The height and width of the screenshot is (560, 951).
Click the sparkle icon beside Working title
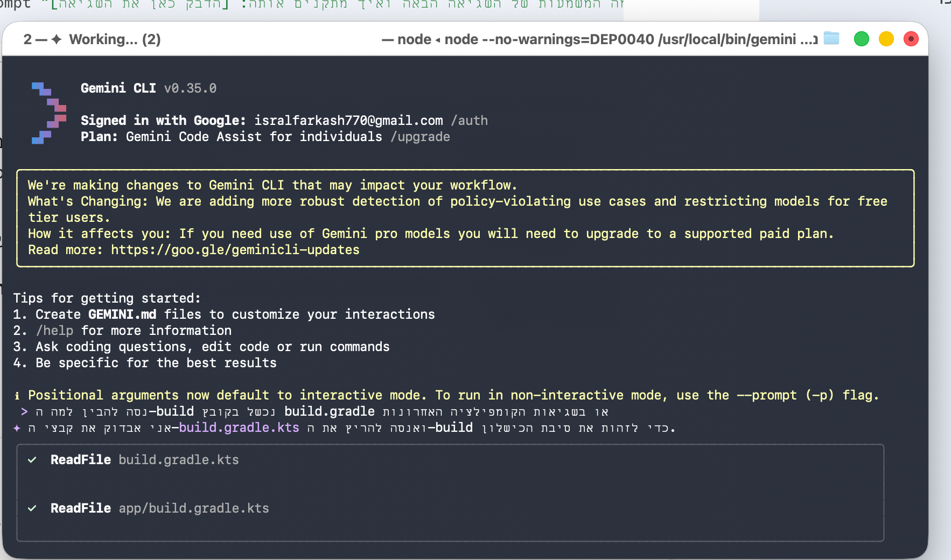pyautogui.click(x=57, y=39)
